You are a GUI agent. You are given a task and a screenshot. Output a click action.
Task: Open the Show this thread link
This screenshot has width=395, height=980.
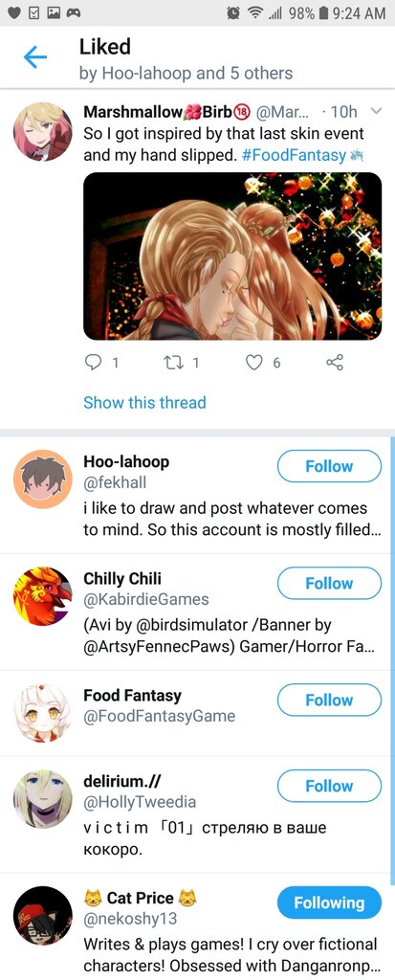click(x=144, y=403)
